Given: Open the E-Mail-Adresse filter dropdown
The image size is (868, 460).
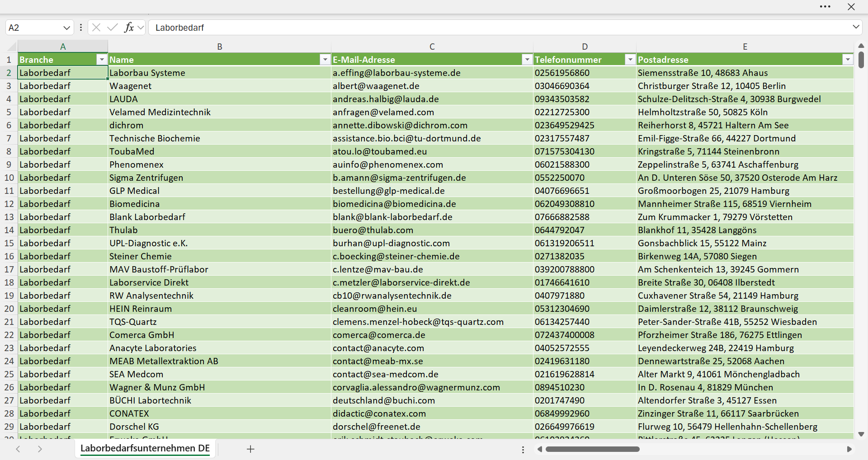Looking at the screenshot, I should click(527, 60).
